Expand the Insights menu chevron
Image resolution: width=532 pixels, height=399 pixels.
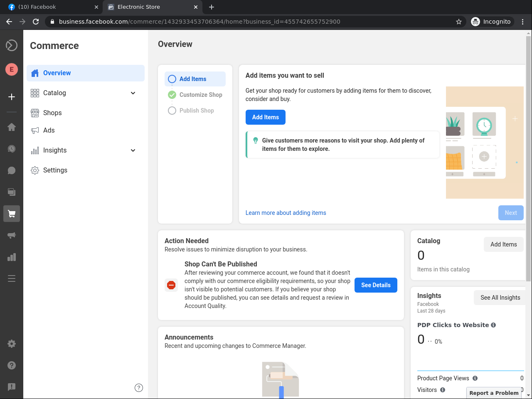[x=133, y=150]
